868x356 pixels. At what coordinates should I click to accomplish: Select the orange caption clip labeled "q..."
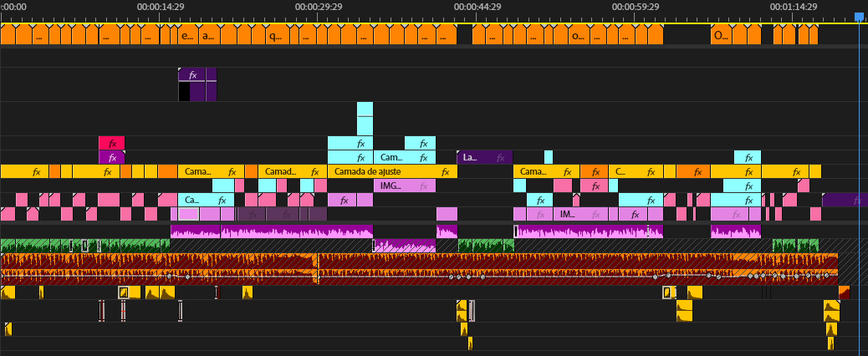(275, 36)
